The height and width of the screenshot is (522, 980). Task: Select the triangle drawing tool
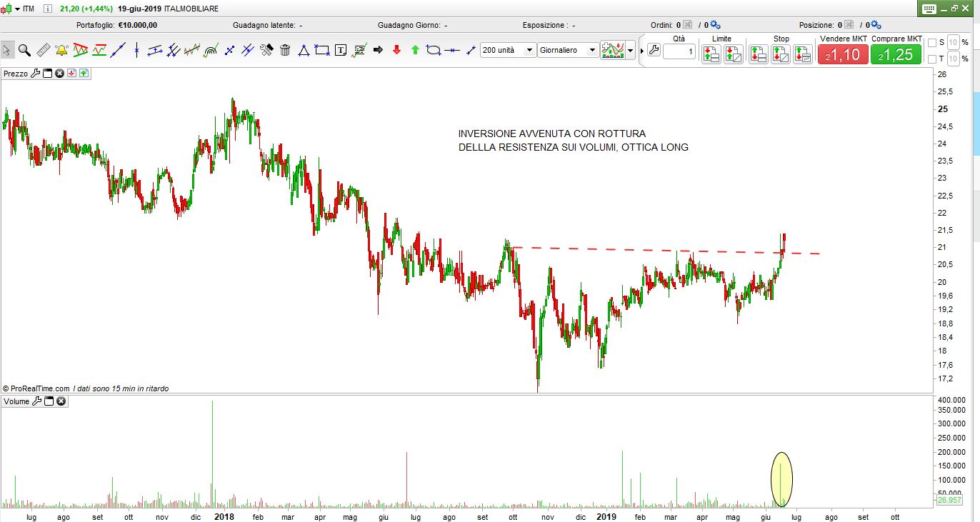tap(304, 50)
